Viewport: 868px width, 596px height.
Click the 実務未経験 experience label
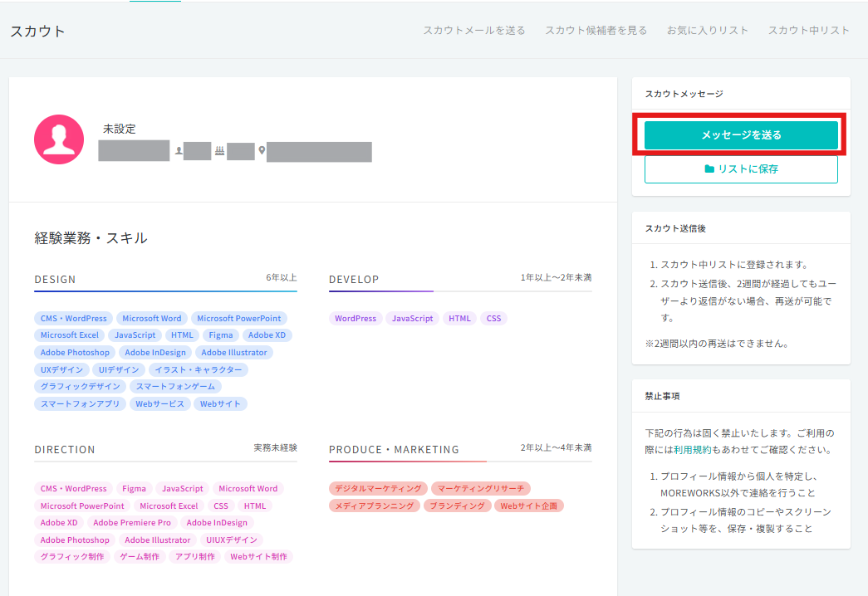point(275,447)
